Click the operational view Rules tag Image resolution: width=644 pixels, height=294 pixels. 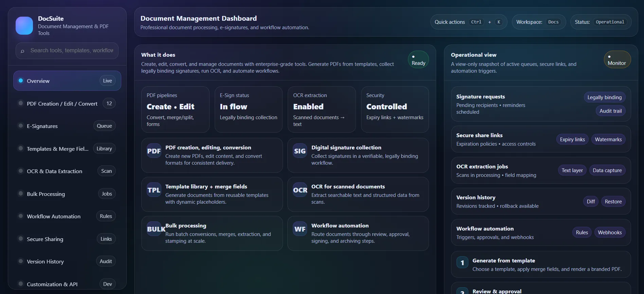582,233
